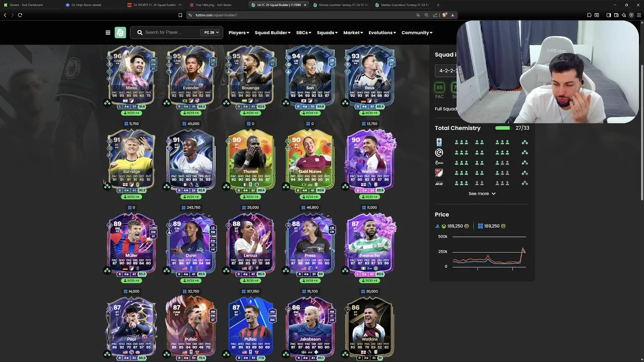This screenshot has height=362, width=644.
Task: Click chemistry icon beside Evander card
Action: click(167, 103)
